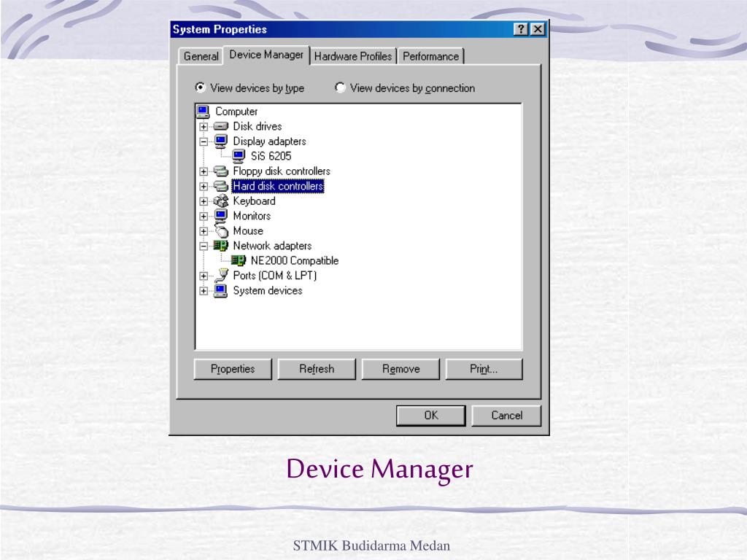
Task: Select the NE2000 Compatible entry
Action: [x=295, y=260]
